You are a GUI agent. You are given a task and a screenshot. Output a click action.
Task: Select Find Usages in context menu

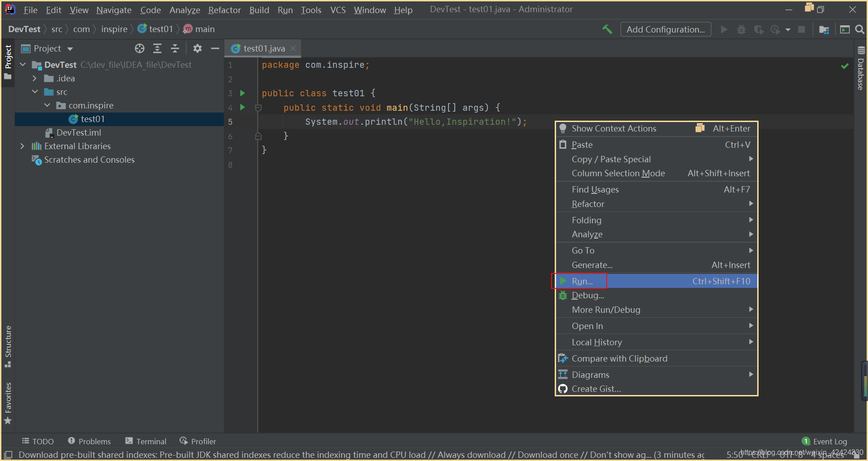[656, 189]
